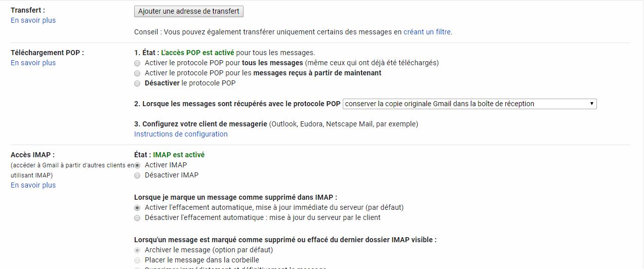Choose Placer le message dans la corbeille

[x=137, y=260]
